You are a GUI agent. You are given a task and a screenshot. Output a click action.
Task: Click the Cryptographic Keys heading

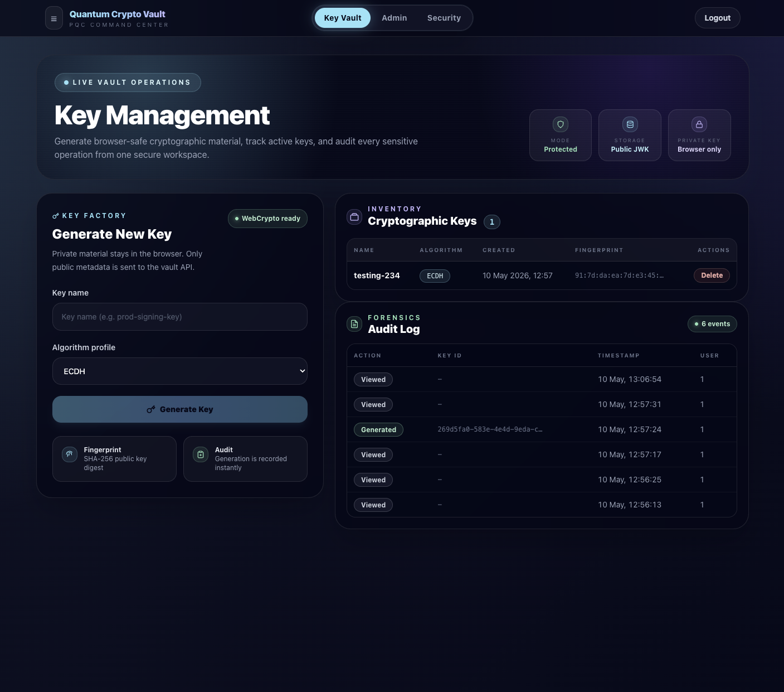(x=422, y=221)
